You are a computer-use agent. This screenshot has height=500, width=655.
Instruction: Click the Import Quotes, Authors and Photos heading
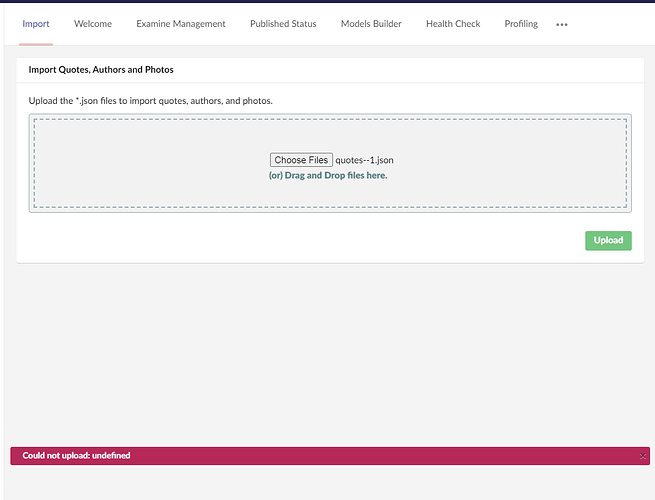coord(101,70)
